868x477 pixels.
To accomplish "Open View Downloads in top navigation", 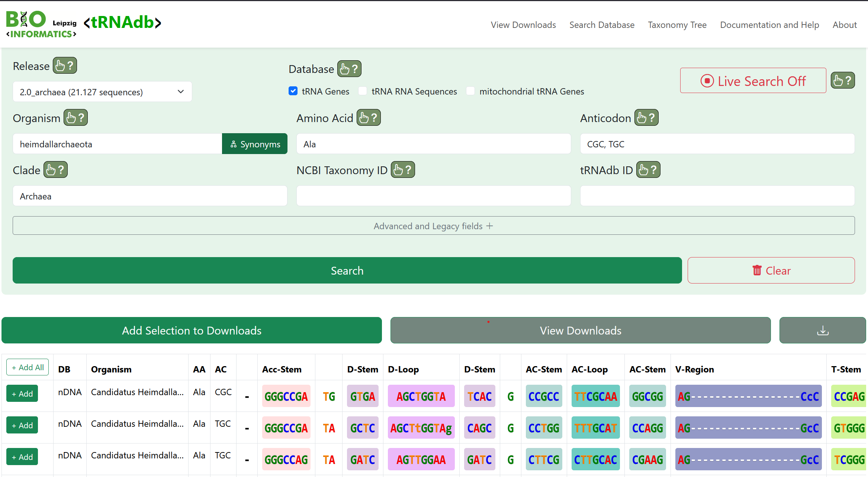I will (x=523, y=25).
